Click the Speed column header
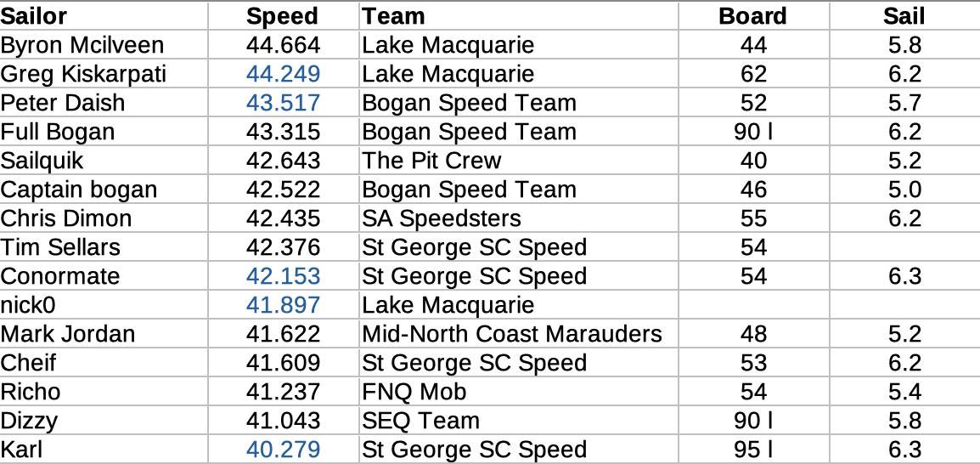 [x=283, y=16]
